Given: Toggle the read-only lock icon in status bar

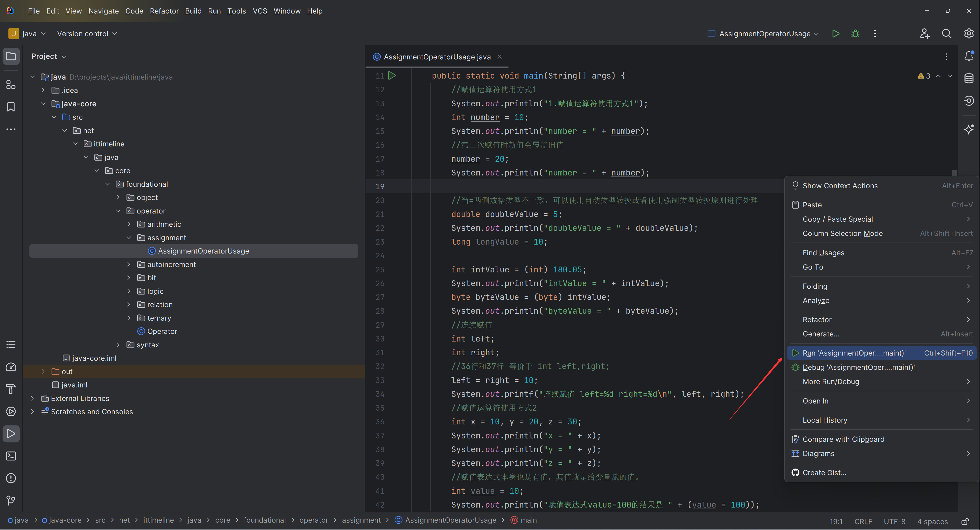Looking at the screenshot, I should pyautogui.click(x=965, y=521).
